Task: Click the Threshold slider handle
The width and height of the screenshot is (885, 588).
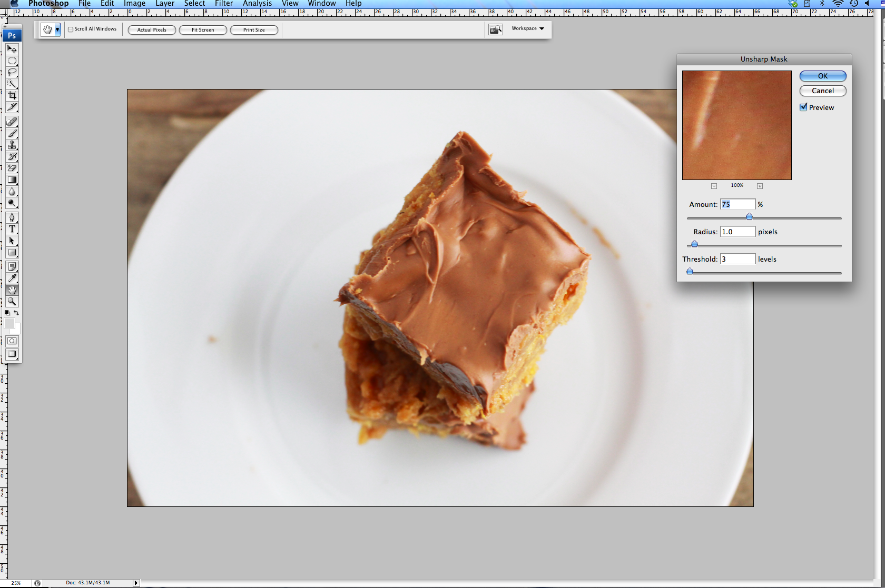Action: 690,271
